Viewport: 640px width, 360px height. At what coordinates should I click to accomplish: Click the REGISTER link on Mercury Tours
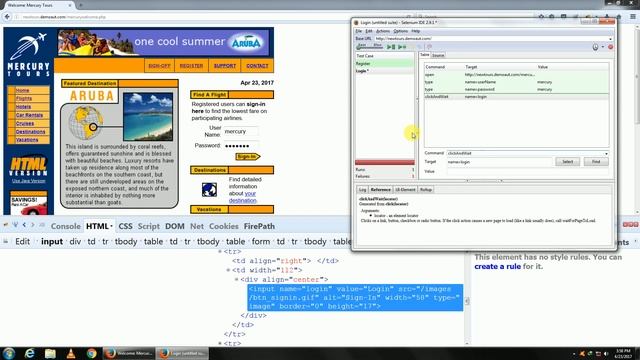(x=191, y=66)
